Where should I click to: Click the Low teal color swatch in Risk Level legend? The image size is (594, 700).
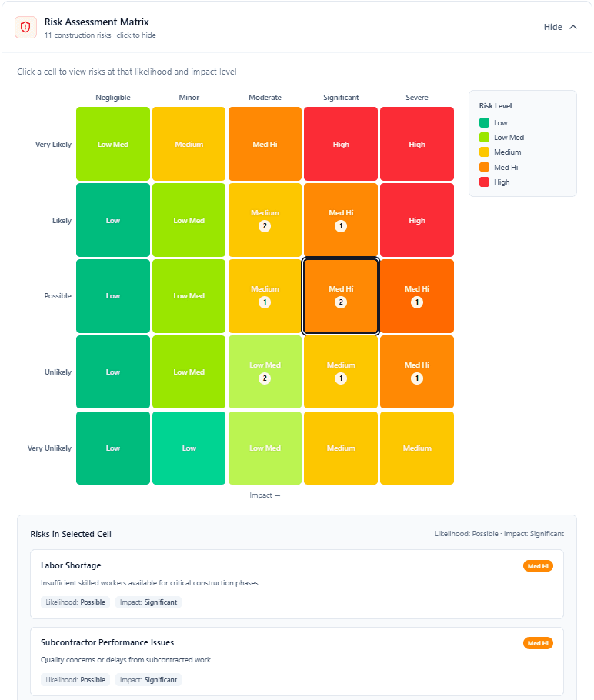(482, 122)
